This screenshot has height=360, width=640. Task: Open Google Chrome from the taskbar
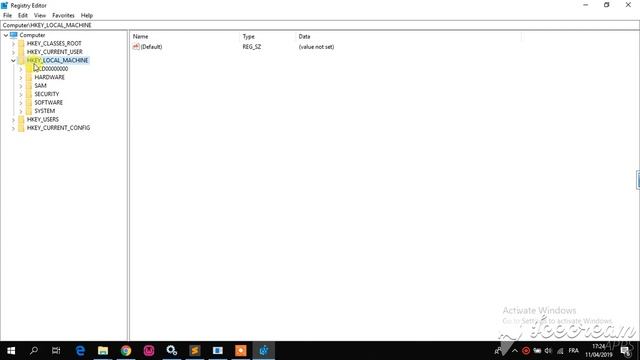pyautogui.click(x=126, y=351)
